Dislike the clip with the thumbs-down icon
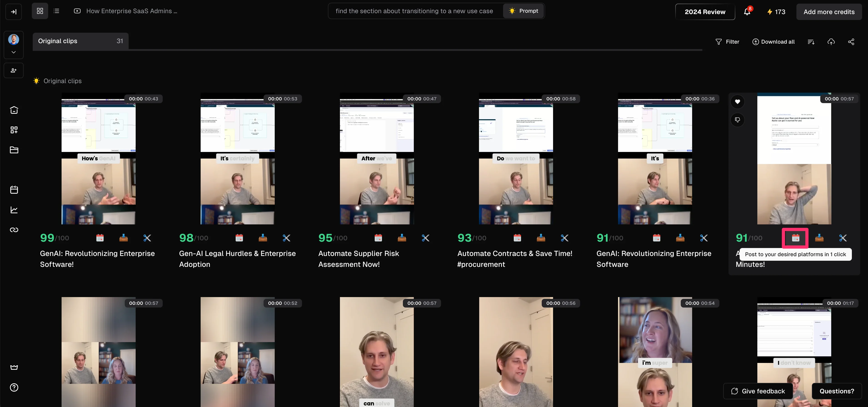Viewport: 868px width, 407px height. tap(737, 120)
